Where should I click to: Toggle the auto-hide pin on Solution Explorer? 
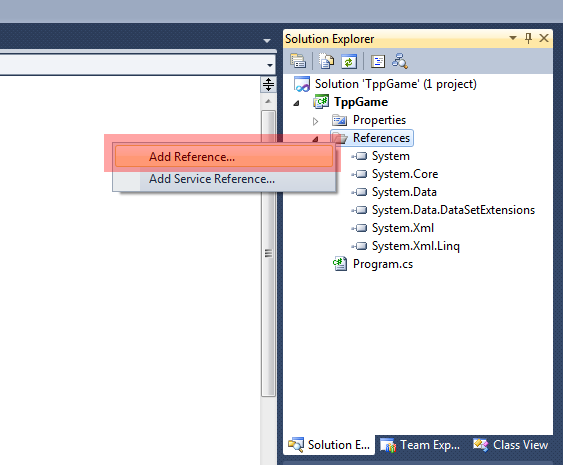pos(528,38)
